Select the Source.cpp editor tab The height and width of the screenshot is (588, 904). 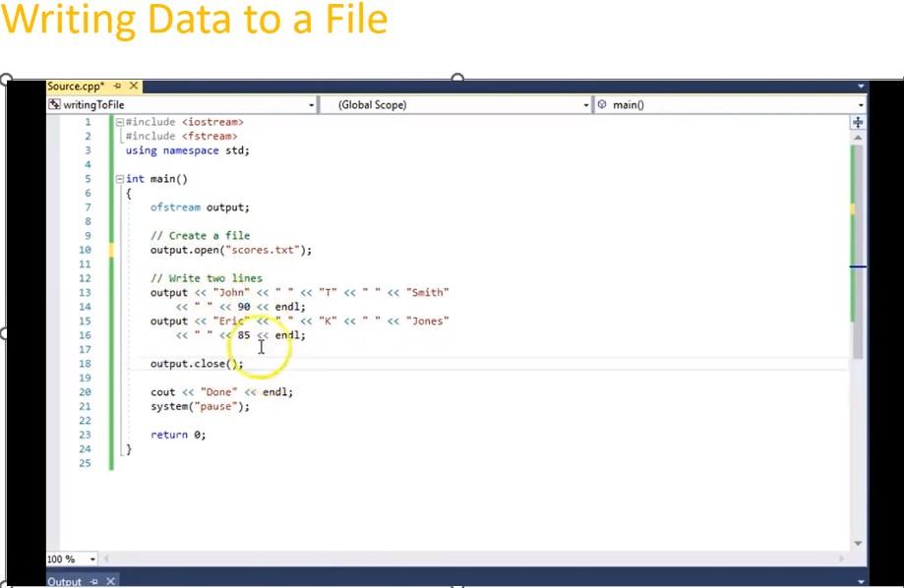[74, 86]
